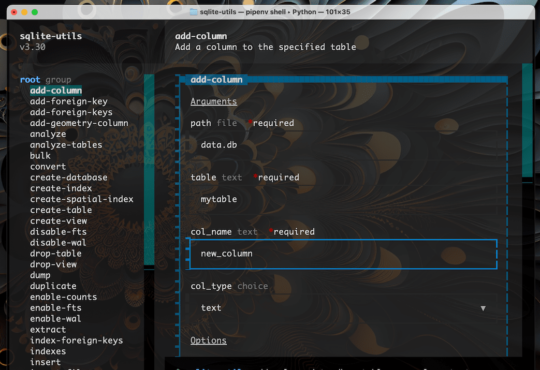Select create-spatial-index command
The height and width of the screenshot is (370, 540).
click(81, 199)
